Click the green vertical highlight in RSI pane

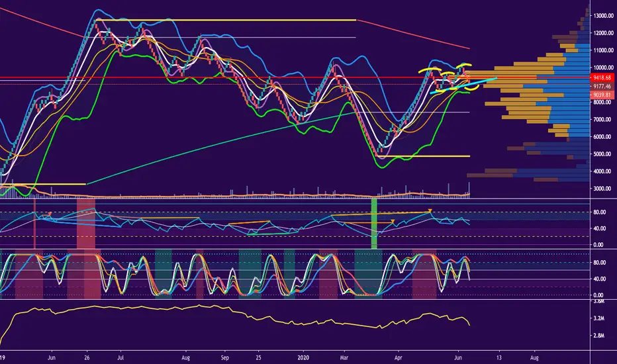pyautogui.click(x=374, y=224)
